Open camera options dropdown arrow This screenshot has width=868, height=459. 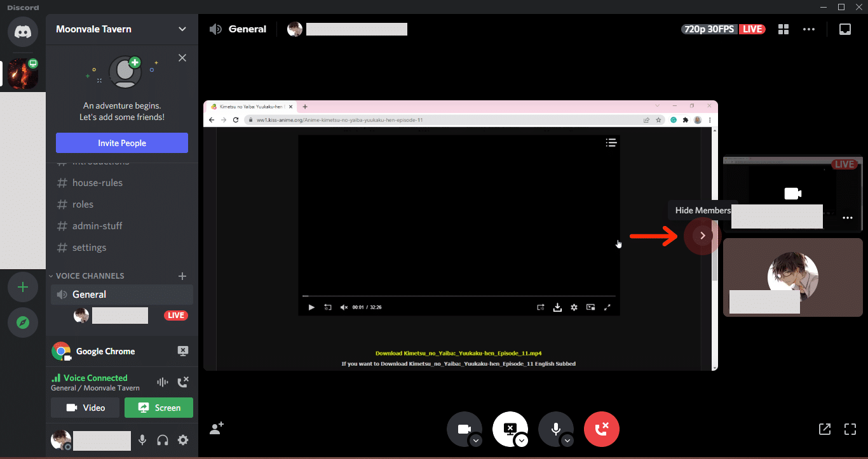coord(476,441)
